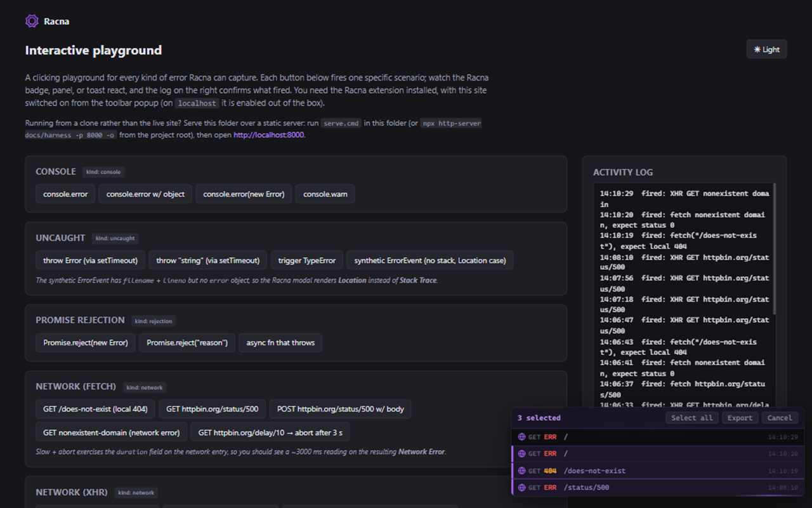
Task: Click console.error(new Error) button
Action: [244, 194]
